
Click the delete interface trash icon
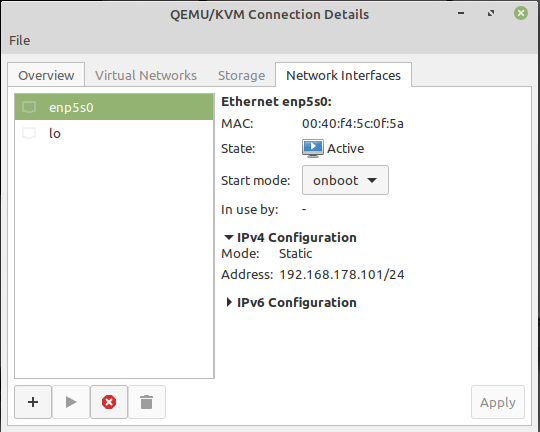click(x=147, y=402)
